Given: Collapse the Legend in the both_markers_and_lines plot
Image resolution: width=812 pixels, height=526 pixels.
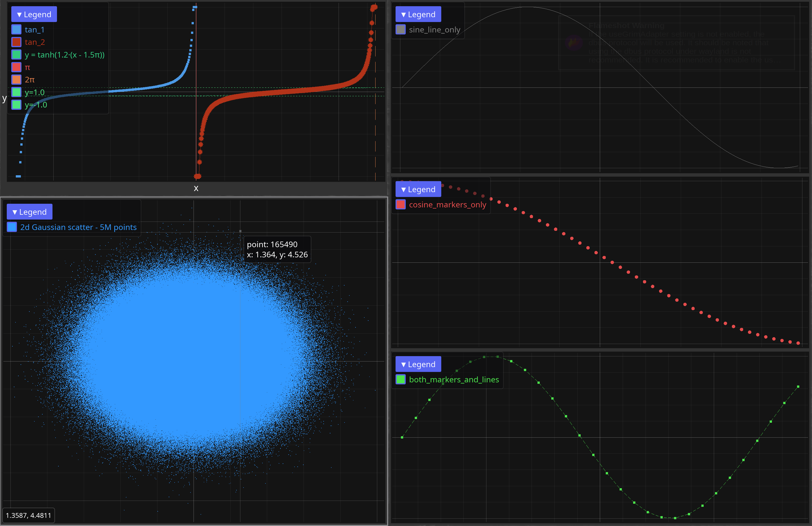Looking at the screenshot, I should point(418,364).
